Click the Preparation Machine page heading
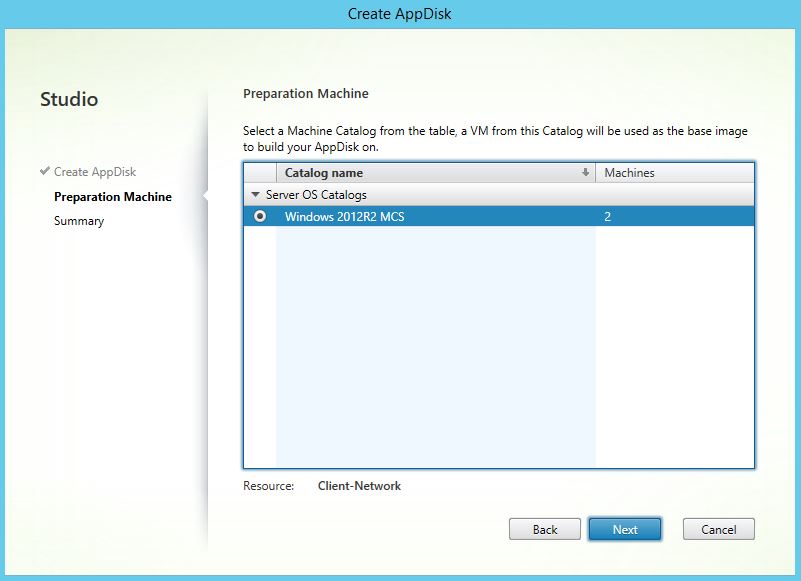 click(x=306, y=94)
